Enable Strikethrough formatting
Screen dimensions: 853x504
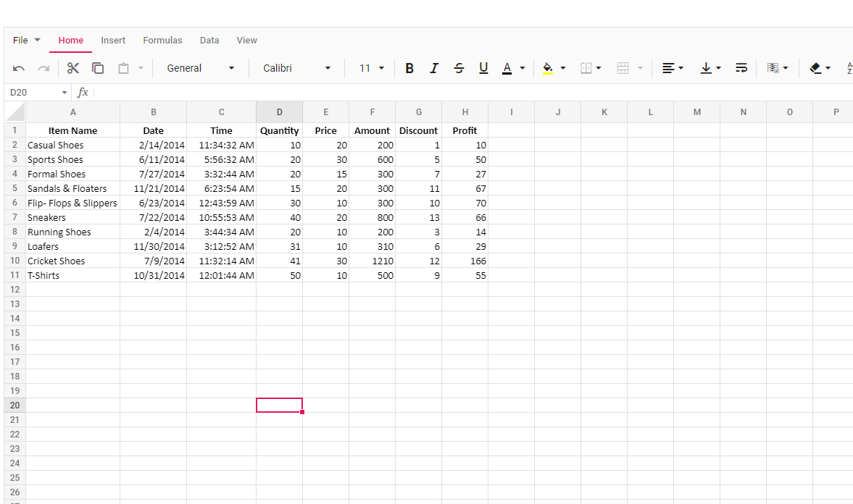[x=459, y=68]
